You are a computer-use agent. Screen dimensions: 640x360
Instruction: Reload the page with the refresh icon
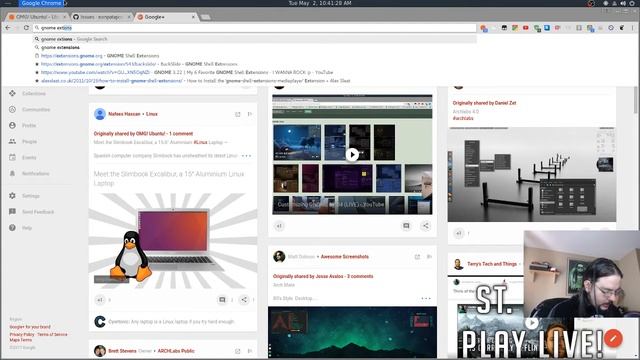click(26, 28)
